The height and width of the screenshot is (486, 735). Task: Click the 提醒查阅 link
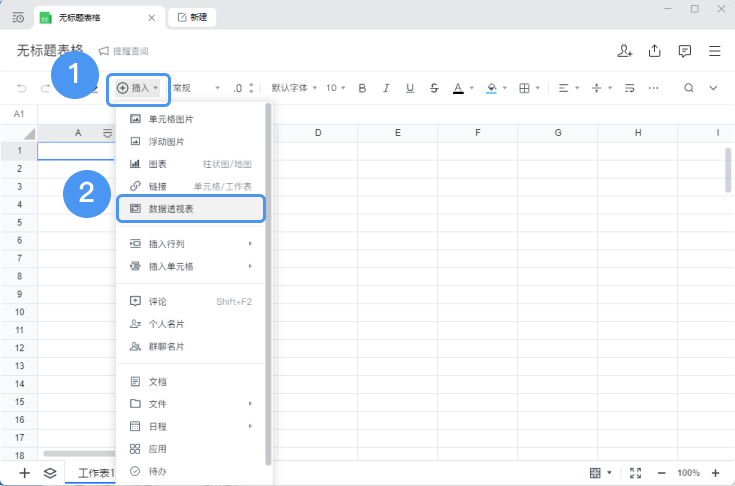pyautogui.click(x=124, y=51)
